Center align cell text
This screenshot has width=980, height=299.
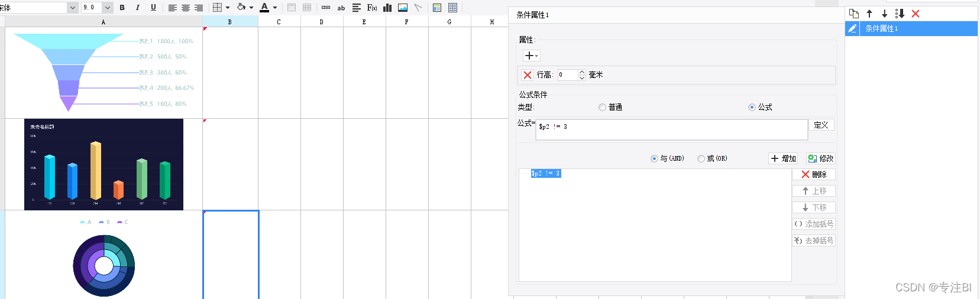point(186,8)
